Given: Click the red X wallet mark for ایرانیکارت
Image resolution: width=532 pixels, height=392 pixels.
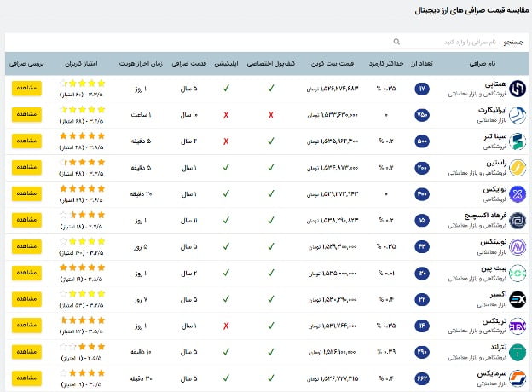Looking at the screenshot, I should (271, 115).
